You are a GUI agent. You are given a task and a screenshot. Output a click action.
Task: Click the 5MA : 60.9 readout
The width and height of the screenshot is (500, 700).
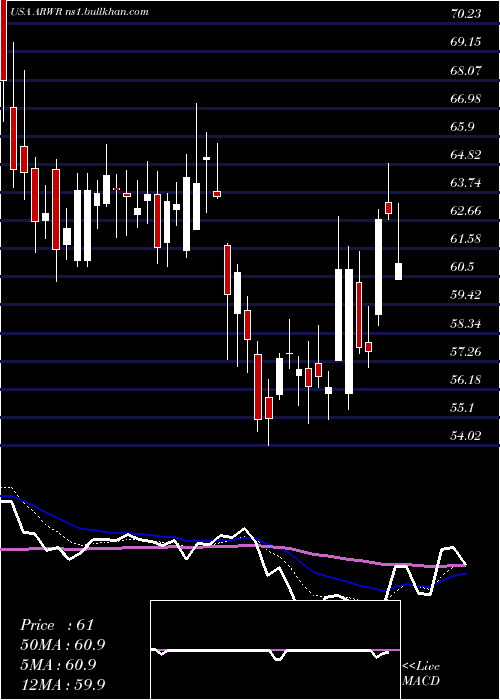(59, 664)
